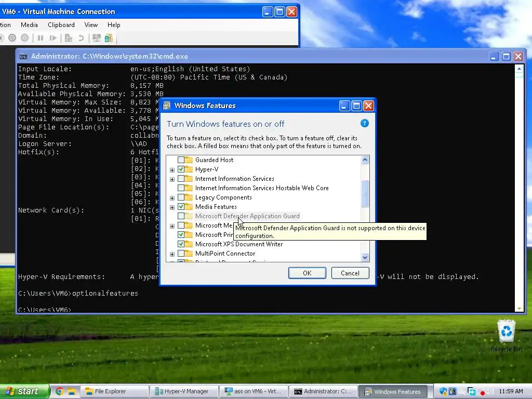Click the cmd.exe window title bar icon
The image size is (532, 399).
click(x=23, y=56)
